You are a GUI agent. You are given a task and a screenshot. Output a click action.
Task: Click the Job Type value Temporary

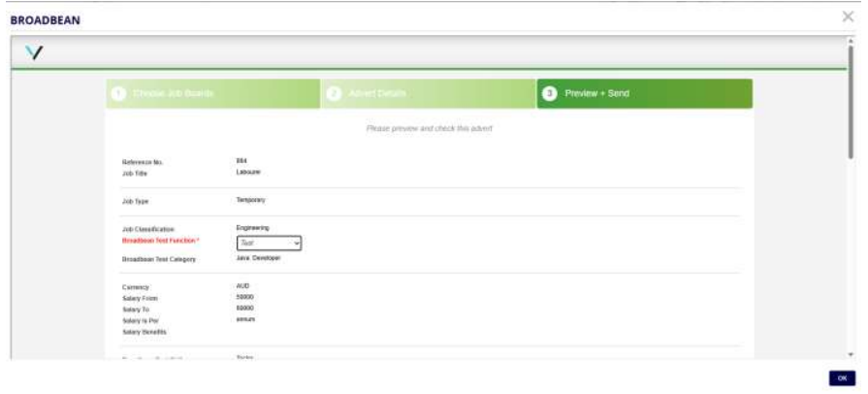click(251, 200)
